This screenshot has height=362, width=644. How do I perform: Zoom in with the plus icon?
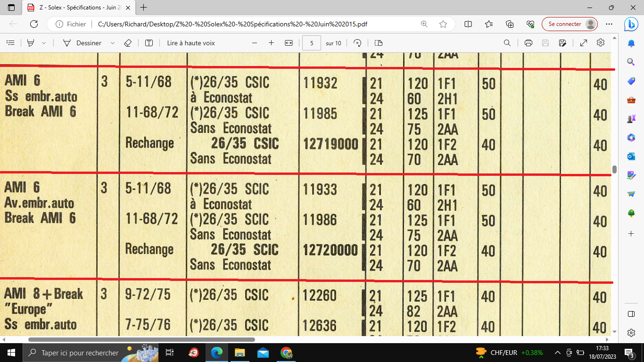(271, 43)
